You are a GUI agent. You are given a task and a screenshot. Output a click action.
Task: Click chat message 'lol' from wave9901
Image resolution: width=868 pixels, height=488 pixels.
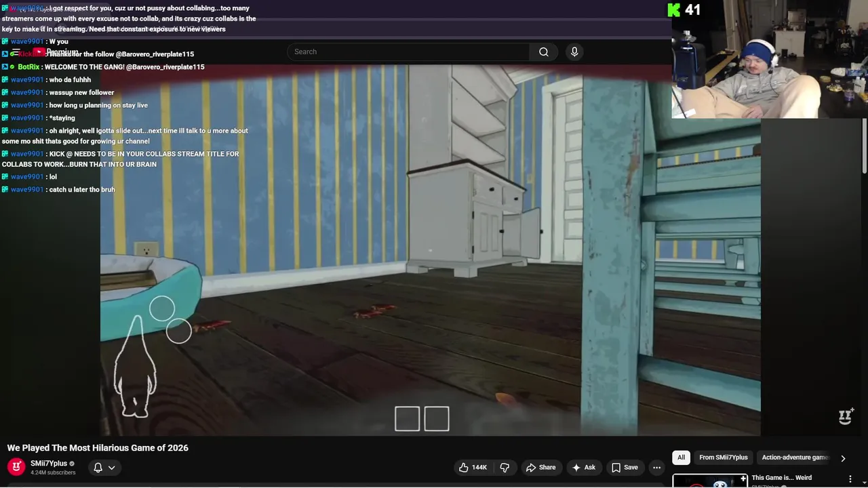point(53,177)
